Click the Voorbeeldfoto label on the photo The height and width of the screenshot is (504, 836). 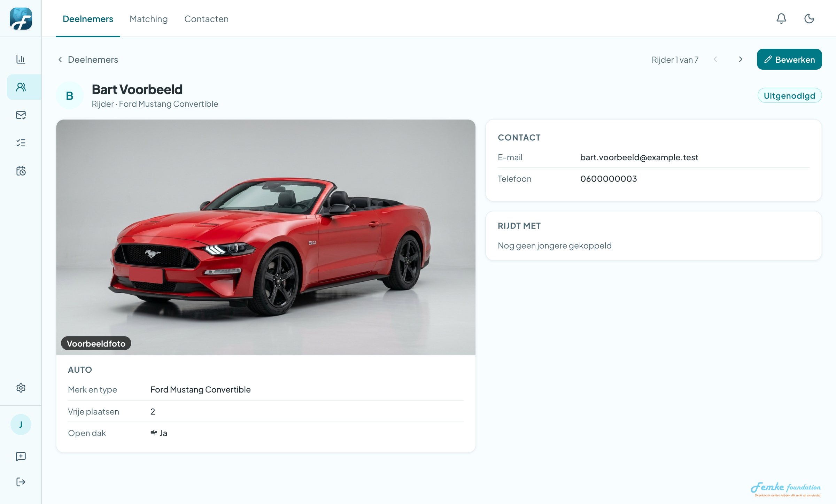click(96, 343)
